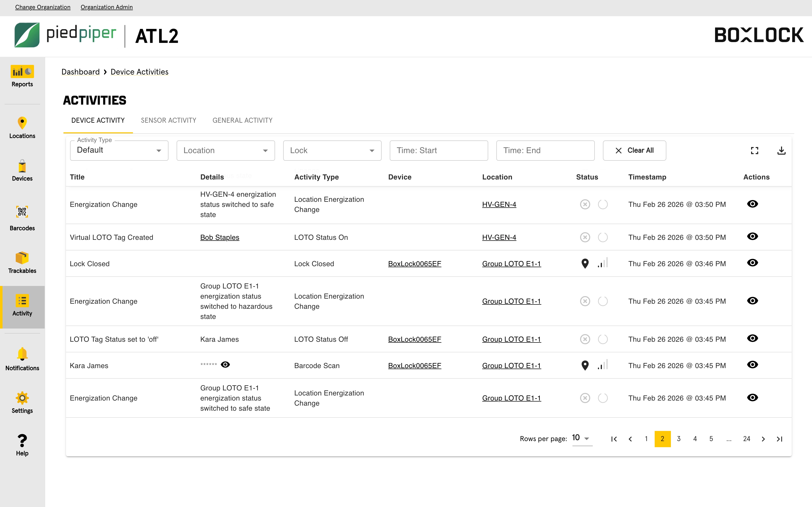Viewport: 812px width, 507px height.
Task: Reveal hidden barcode in Kara James row
Action: click(226, 365)
